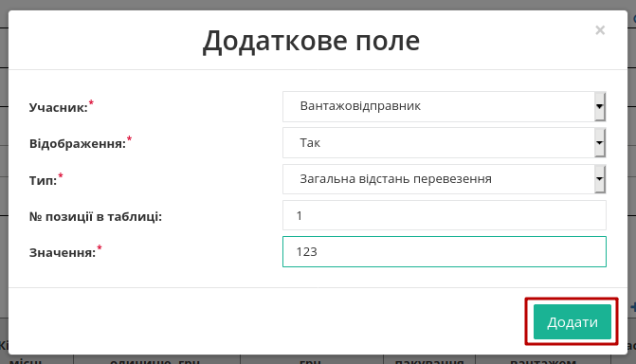This screenshot has width=636, height=364.
Task: Click the Відображення dropdown arrow
Action: pos(600,143)
